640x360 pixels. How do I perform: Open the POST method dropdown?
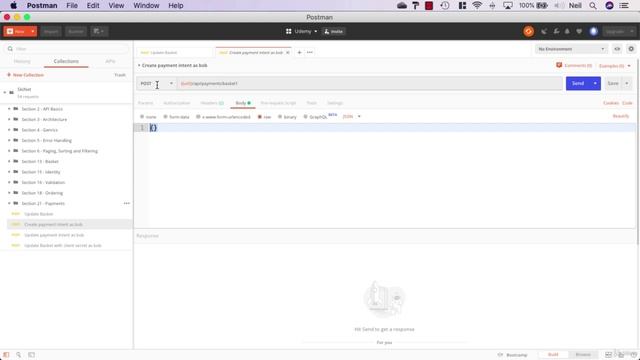tap(157, 84)
